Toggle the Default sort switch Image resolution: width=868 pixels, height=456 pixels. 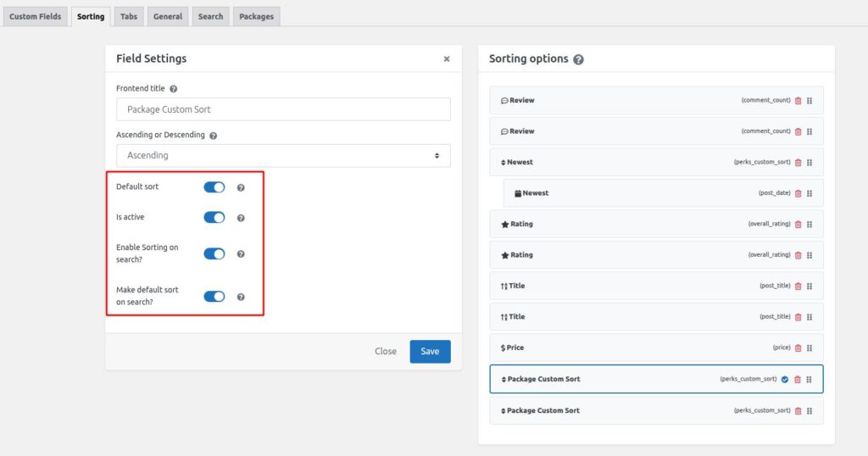point(214,187)
